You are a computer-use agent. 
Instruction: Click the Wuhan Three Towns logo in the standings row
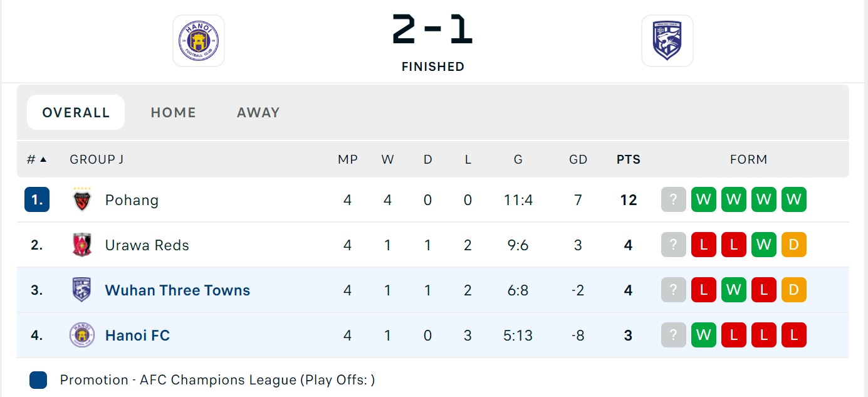[82, 290]
